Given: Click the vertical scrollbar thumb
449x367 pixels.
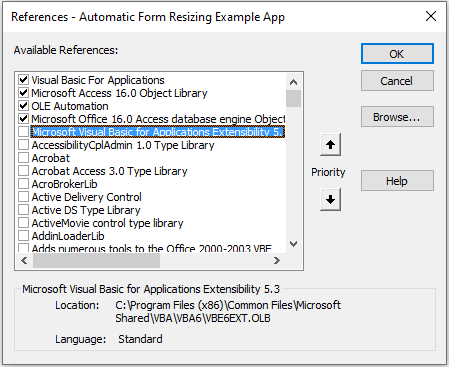Looking at the screenshot, I should (293, 98).
